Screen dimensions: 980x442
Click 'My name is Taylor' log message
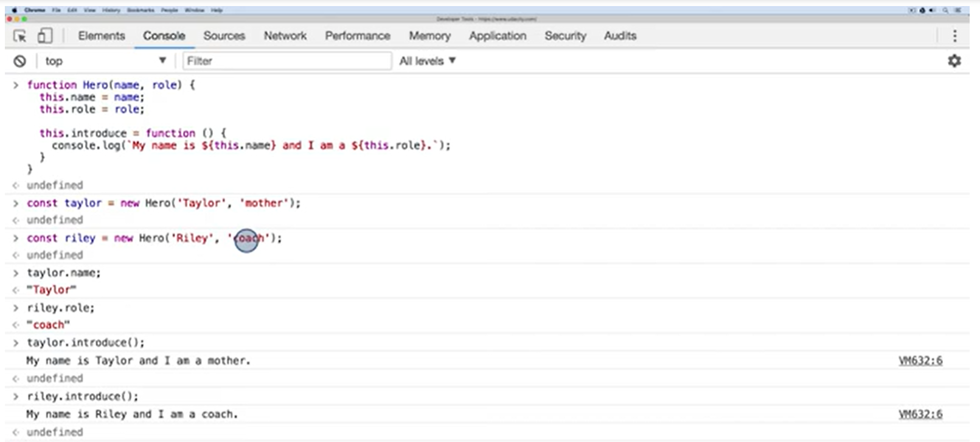[138, 361]
